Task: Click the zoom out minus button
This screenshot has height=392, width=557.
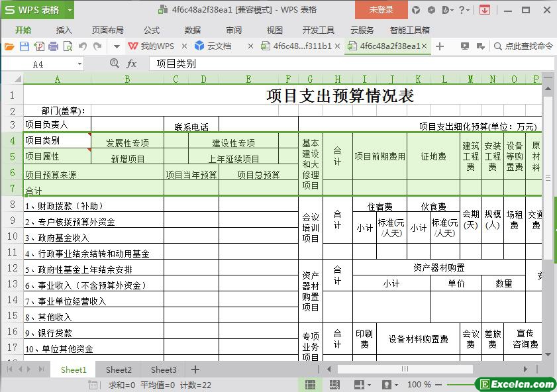Action: tap(438, 385)
